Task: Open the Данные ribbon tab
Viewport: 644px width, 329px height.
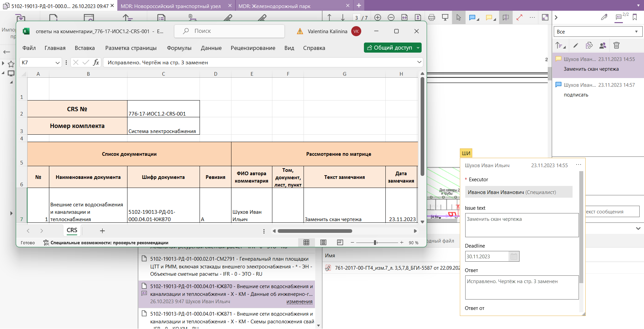Action: pyautogui.click(x=211, y=48)
